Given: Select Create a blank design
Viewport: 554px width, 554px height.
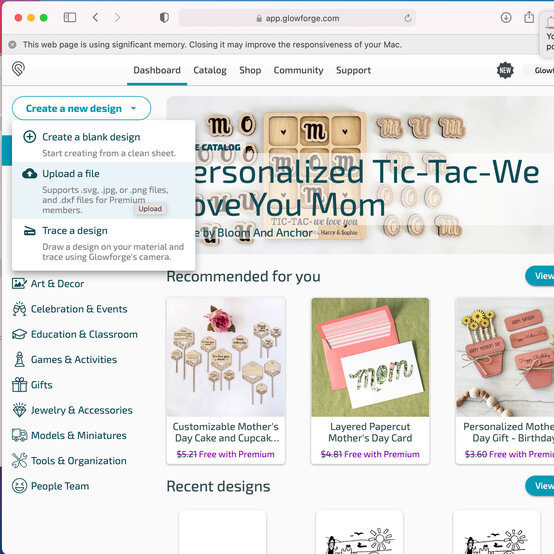Looking at the screenshot, I should click(104, 144).
